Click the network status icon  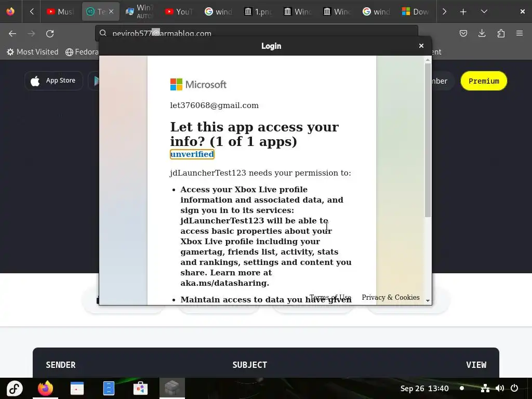pyautogui.click(x=485, y=388)
